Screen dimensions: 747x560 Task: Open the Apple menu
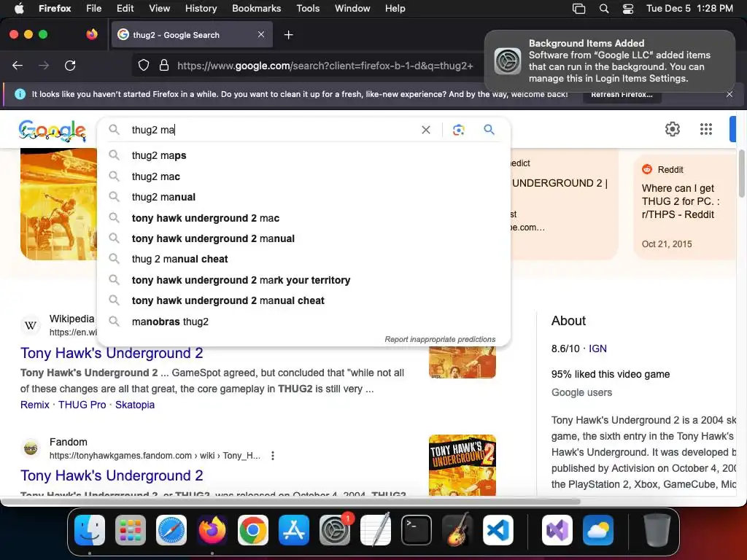(x=18, y=8)
